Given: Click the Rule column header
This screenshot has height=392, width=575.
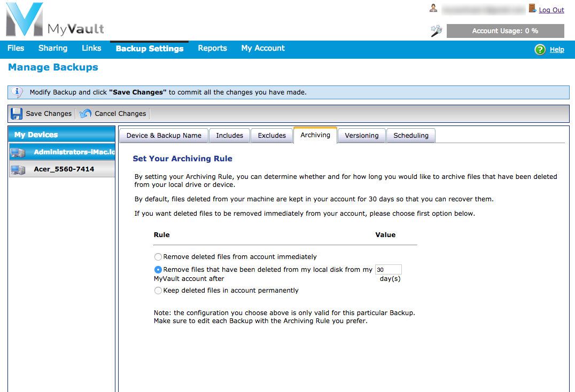Looking at the screenshot, I should click(162, 235).
